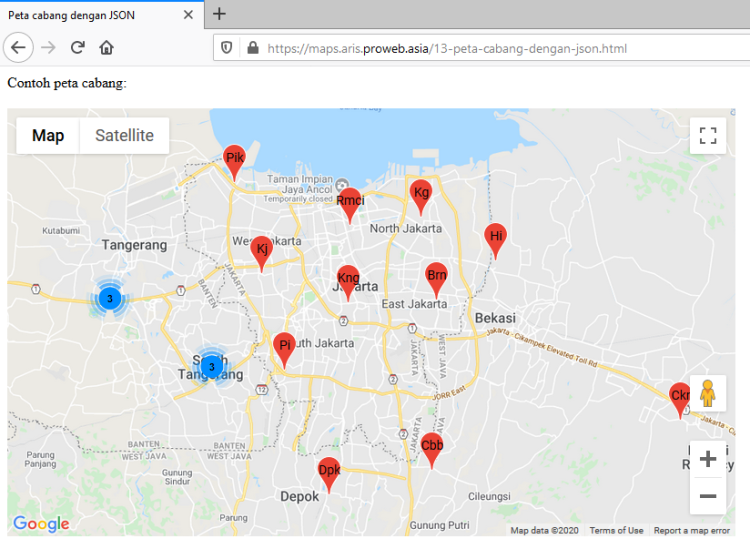Zoom in with the plus button
The height and width of the screenshot is (549, 750).
click(707, 459)
